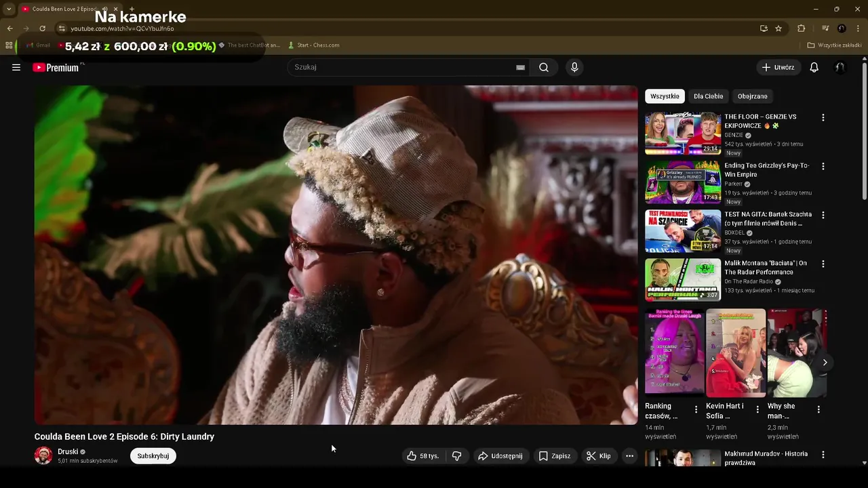
Task: Click the browser address bar URL
Action: coord(123,28)
